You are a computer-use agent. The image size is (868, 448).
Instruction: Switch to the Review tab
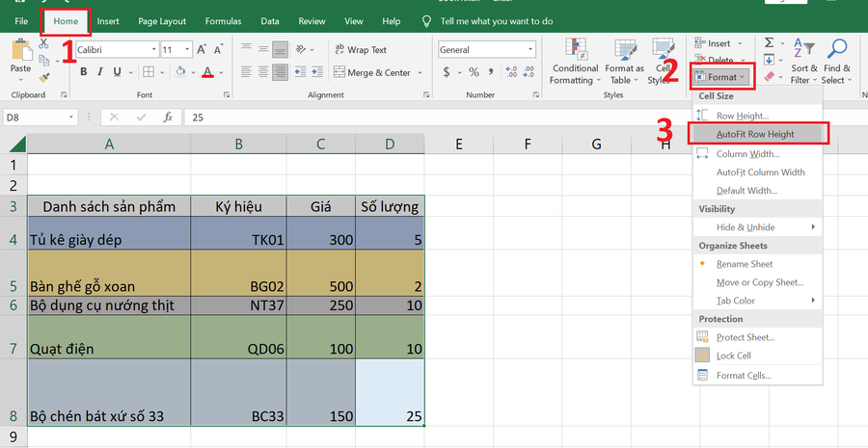pos(312,21)
